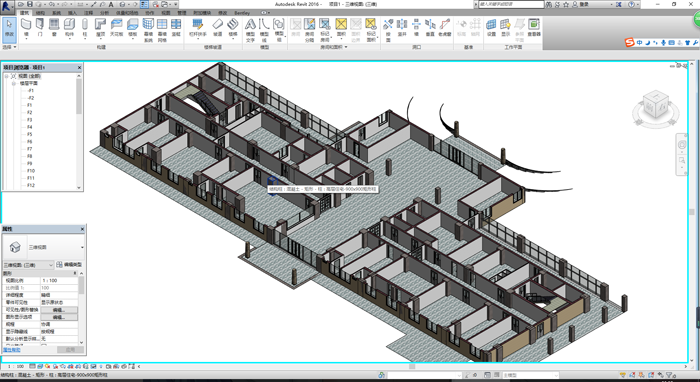Select the Dormer (老虎窗) opening tool
The height and width of the screenshot is (382, 700).
point(444,27)
